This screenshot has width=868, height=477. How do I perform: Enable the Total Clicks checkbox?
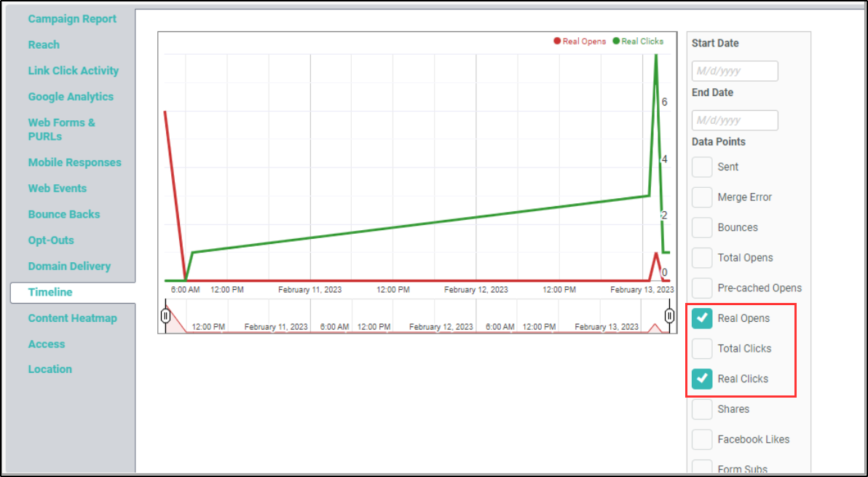702,349
